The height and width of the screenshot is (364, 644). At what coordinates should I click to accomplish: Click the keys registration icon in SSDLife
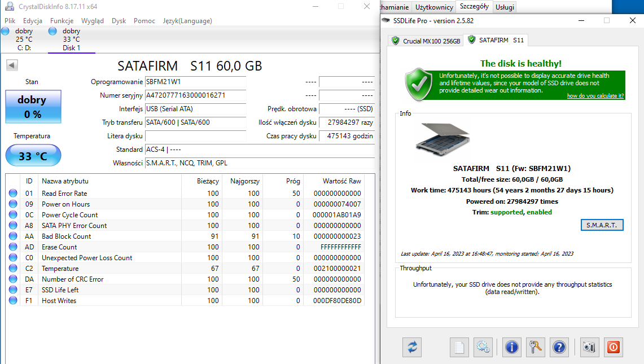pos(535,347)
